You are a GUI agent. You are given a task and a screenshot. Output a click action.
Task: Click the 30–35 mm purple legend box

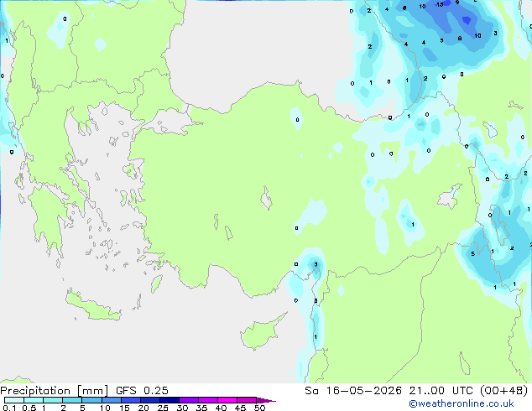tap(188, 400)
